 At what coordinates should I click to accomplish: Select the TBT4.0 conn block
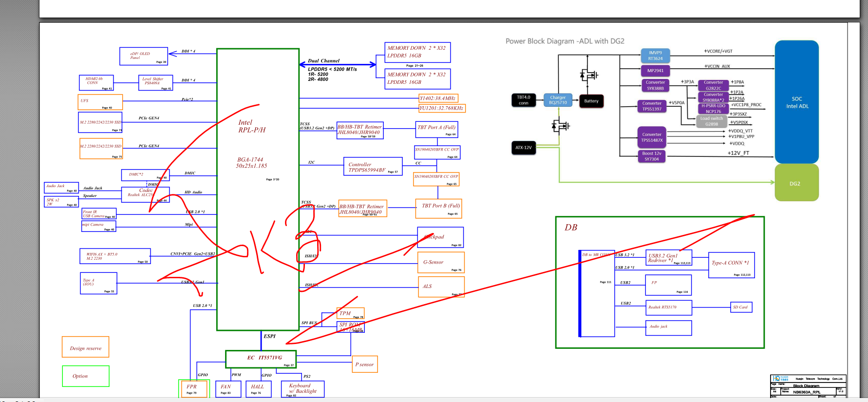pos(524,100)
